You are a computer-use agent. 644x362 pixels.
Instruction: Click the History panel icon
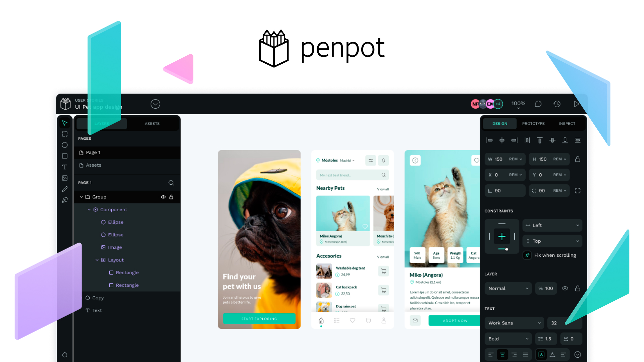(x=557, y=104)
